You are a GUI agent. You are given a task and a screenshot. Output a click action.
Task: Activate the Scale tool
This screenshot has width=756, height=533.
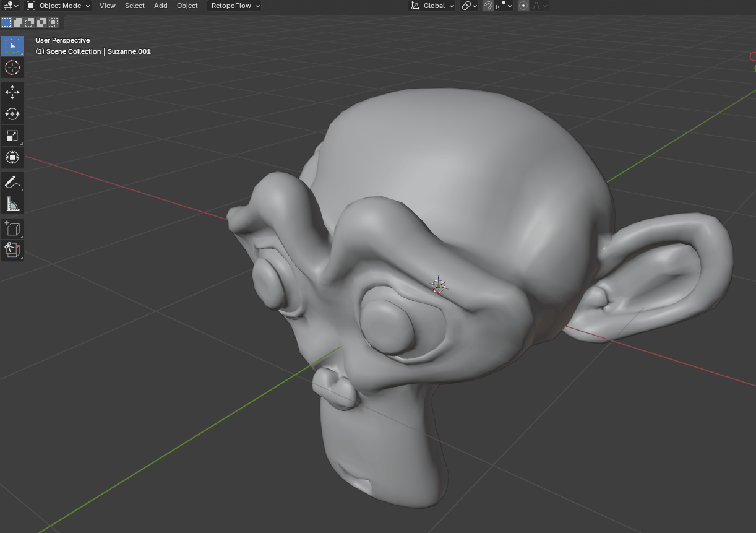tap(12, 136)
